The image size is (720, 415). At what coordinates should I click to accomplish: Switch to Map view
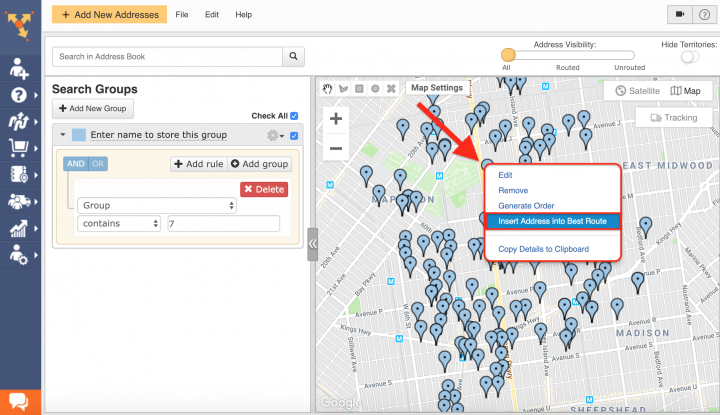pos(686,91)
